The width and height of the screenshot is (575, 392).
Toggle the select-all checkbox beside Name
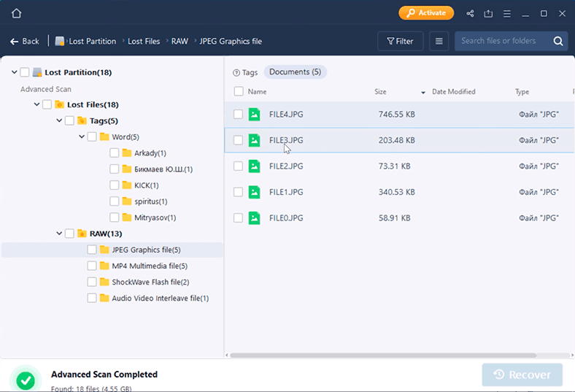tap(239, 92)
